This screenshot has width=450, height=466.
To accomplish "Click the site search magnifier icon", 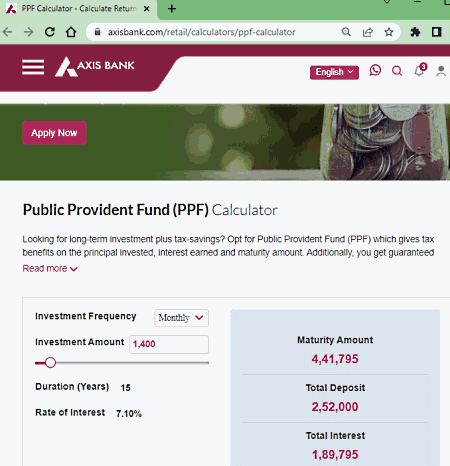I will pos(397,71).
